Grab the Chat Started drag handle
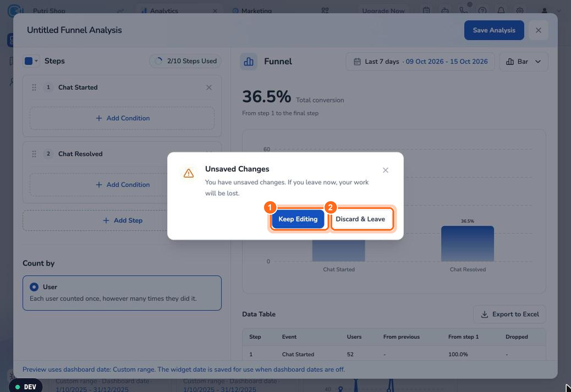 coord(34,87)
